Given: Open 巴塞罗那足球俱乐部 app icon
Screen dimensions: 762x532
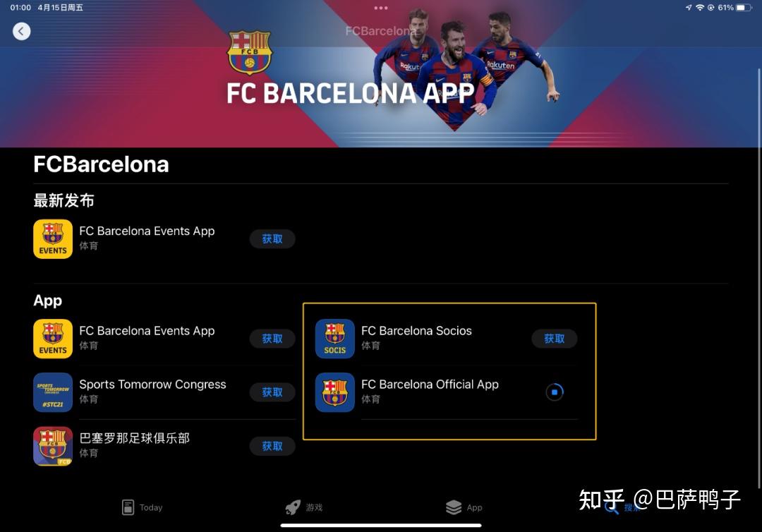Looking at the screenshot, I should [x=53, y=446].
